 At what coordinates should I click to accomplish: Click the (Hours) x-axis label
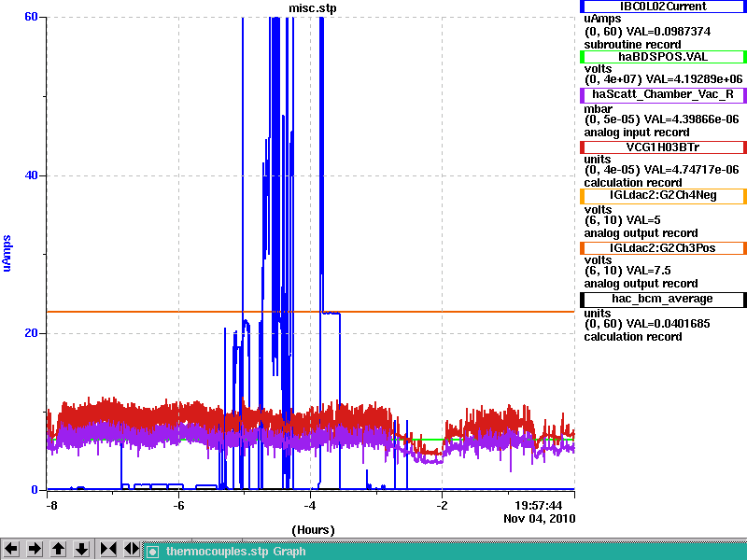[x=313, y=530]
